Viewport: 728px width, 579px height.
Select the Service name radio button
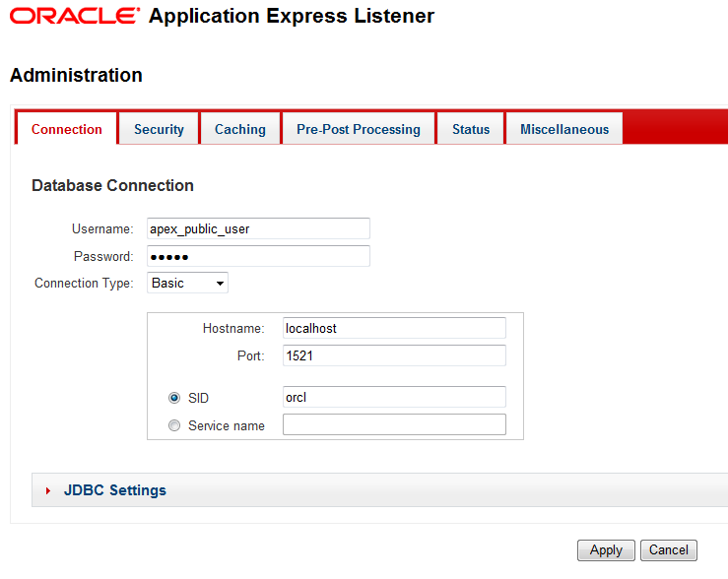174,425
